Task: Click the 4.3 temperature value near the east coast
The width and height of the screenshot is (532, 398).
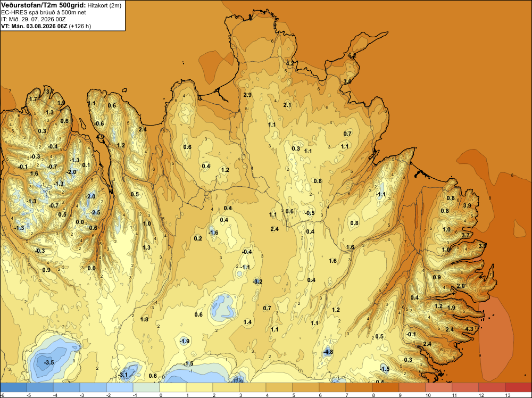Action: pyautogui.click(x=469, y=329)
